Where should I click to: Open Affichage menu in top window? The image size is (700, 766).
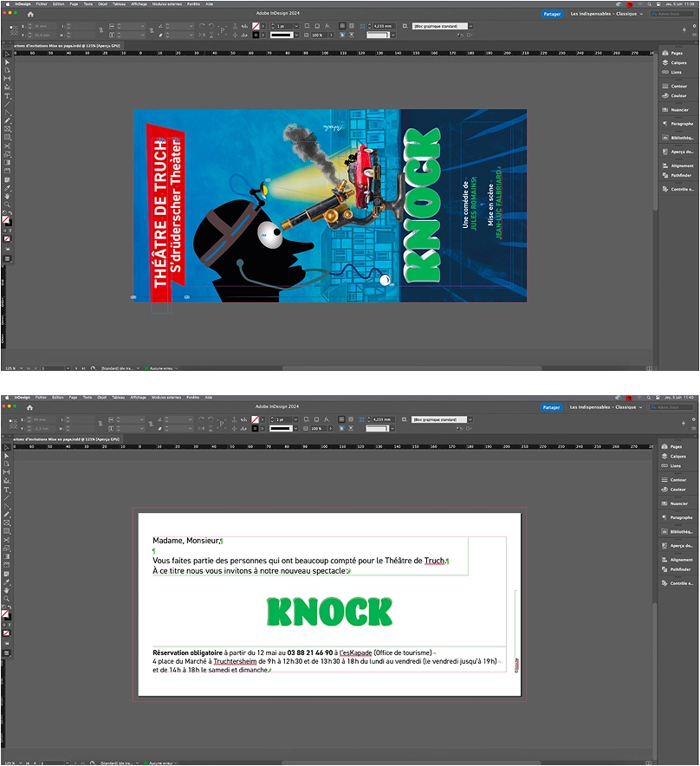[x=139, y=4]
